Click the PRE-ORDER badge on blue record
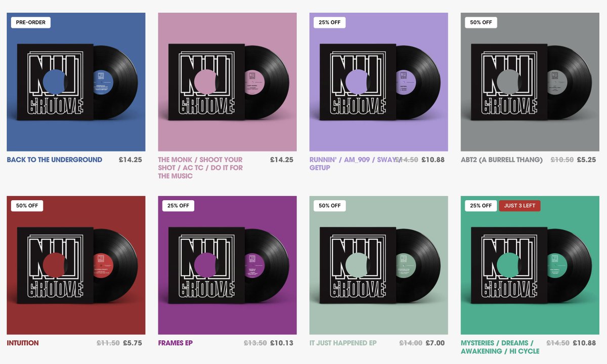Screen dimensions: 607x364 coord(31,22)
